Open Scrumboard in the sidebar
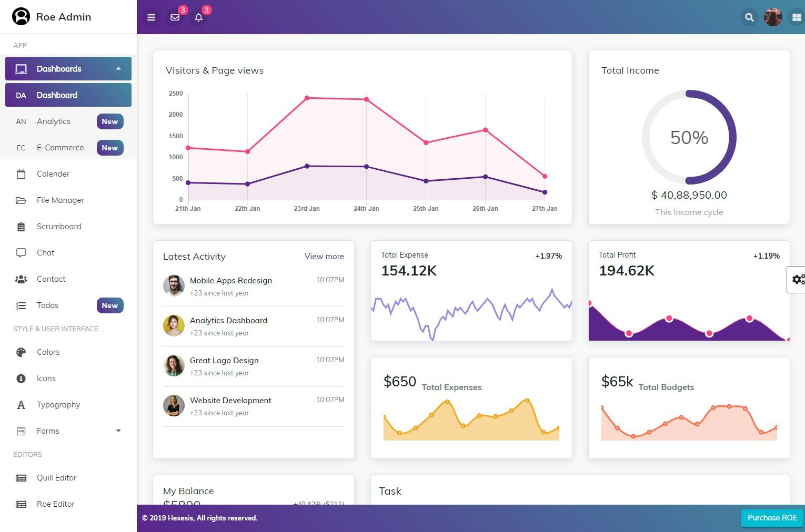The image size is (805, 532). click(68, 227)
